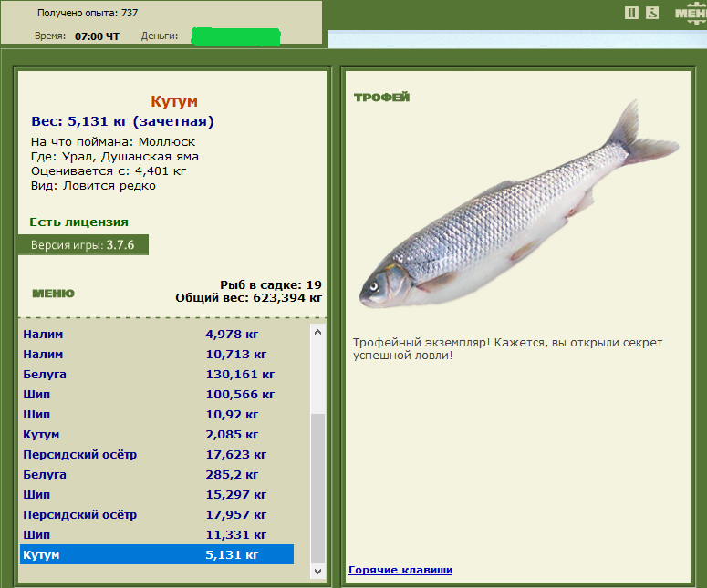Click the Есть лицензия label
The width and height of the screenshot is (707, 588).
pos(78,222)
